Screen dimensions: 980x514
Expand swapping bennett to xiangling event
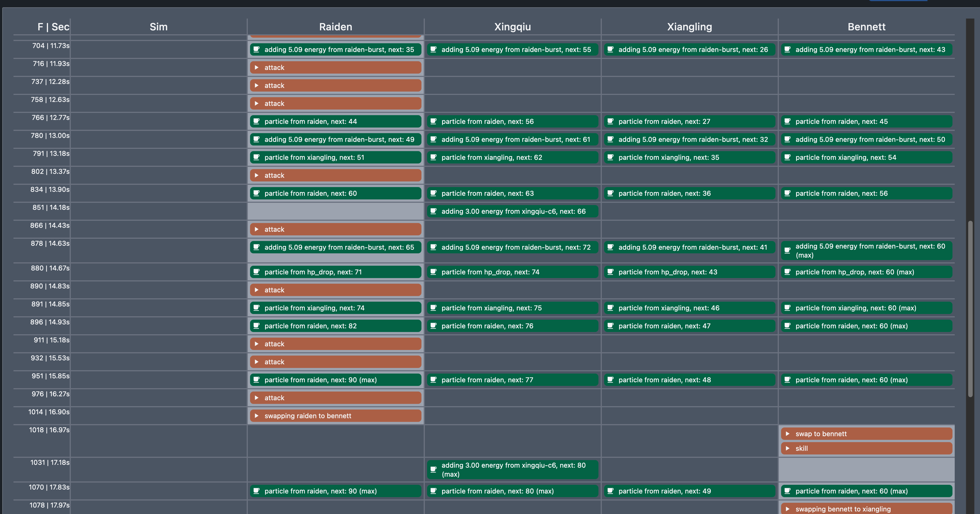tap(788, 509)
